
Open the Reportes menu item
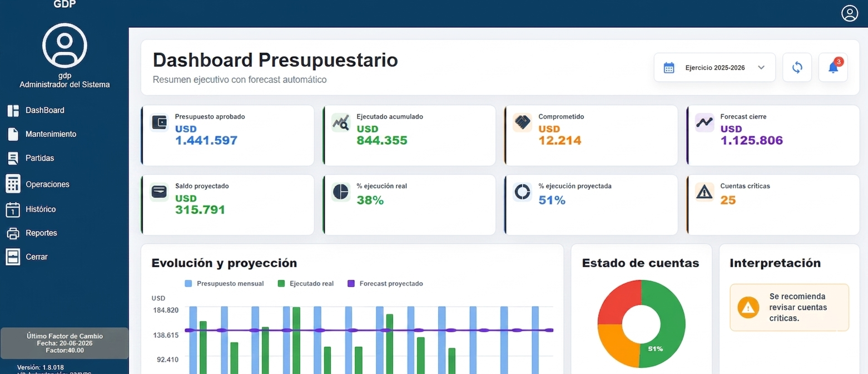(41, 233)
